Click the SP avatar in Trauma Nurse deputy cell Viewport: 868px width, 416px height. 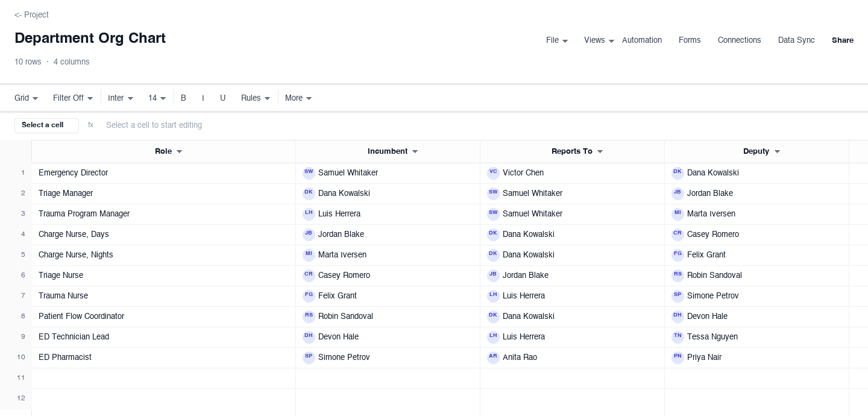point(678,296)
